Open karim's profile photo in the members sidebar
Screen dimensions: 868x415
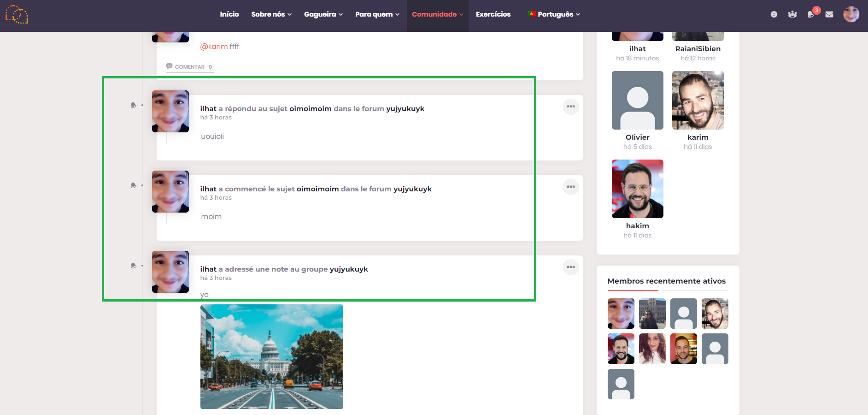698,100
